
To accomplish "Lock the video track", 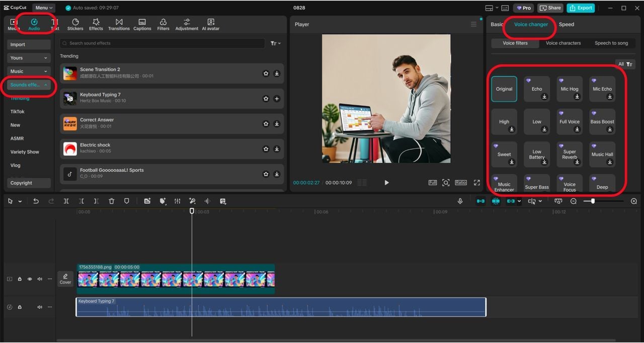I will pyautogui.click(x=20, y=279).
